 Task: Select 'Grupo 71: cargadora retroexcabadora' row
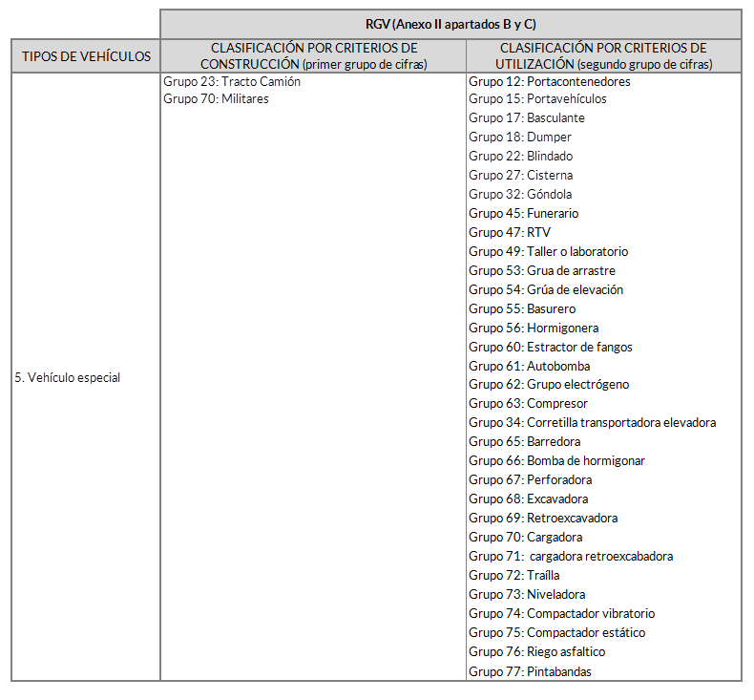571,557
